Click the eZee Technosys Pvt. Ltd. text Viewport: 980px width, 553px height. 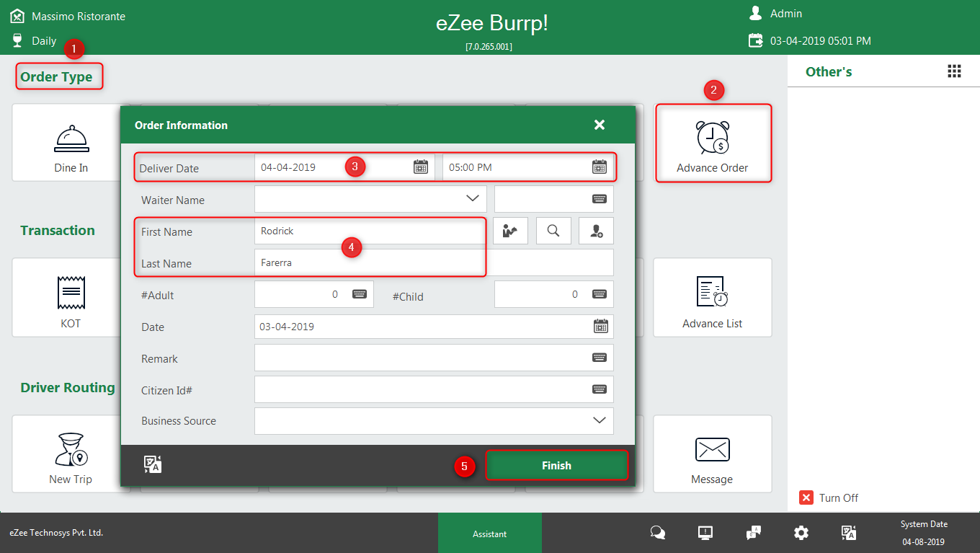tap(56, 533)
